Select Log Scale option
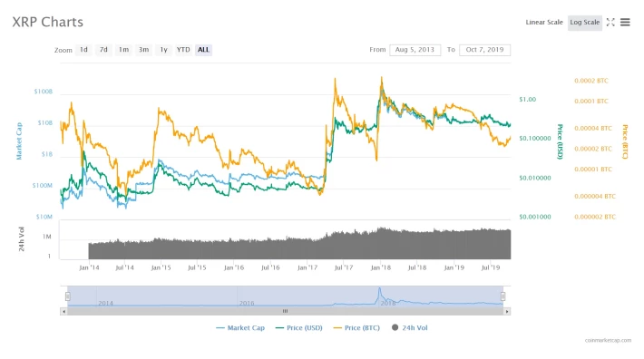 pos(584,23)
